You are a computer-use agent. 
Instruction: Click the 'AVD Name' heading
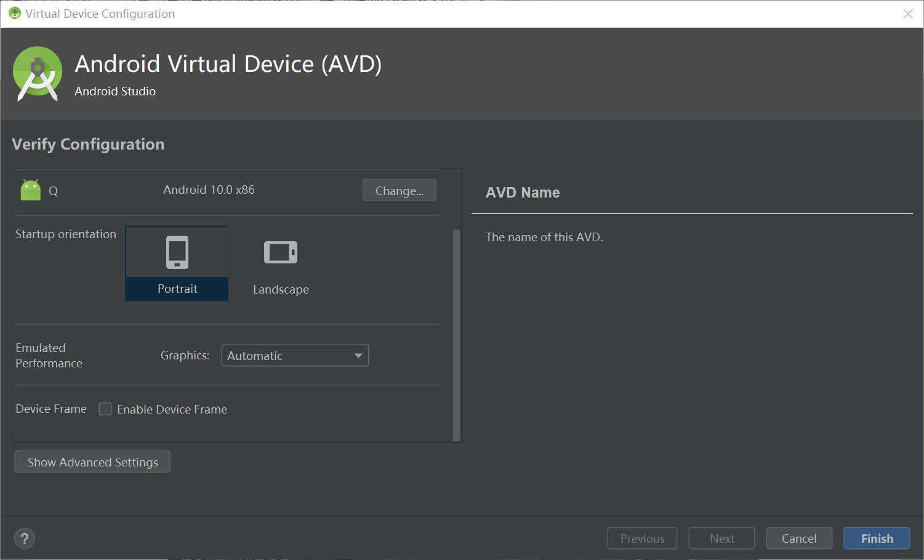pos(523,193)
